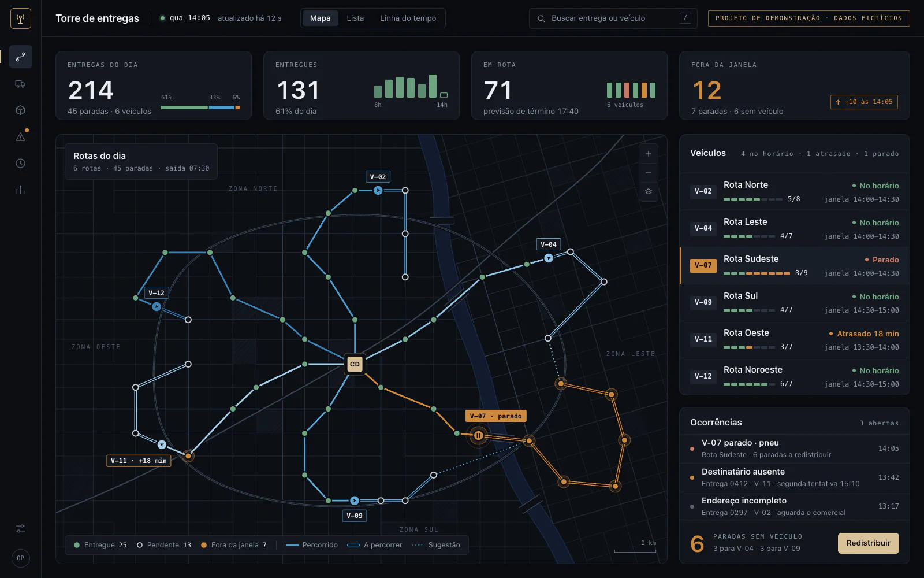924x578 pixels.
Task: Select the V-11 Rota Oeste row
Action: tap(795, 340)
